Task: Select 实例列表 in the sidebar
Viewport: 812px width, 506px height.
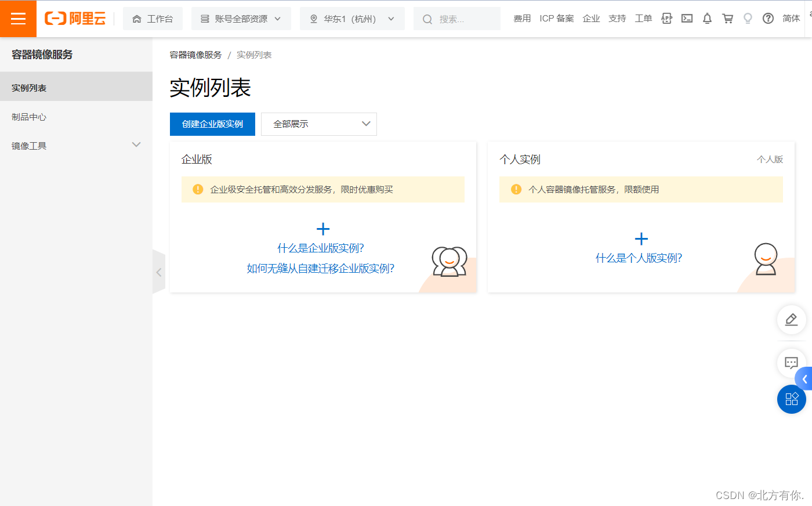Action: [x=76, y=87]
